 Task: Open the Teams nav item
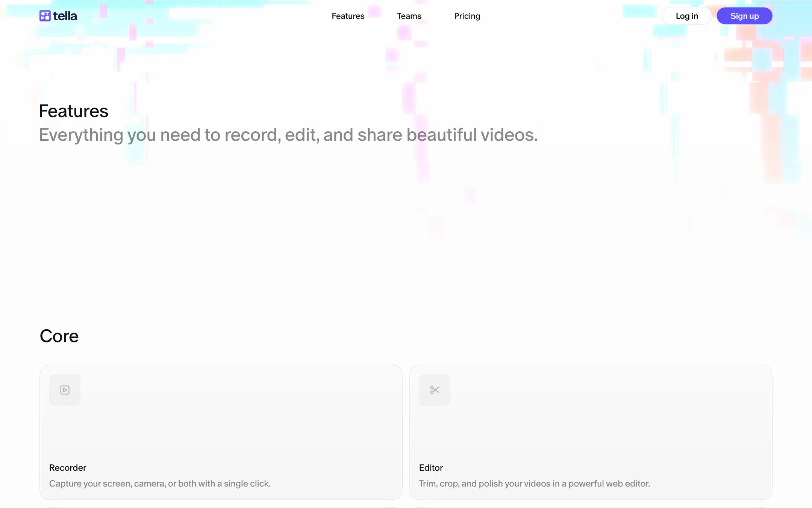coord(409,16)
